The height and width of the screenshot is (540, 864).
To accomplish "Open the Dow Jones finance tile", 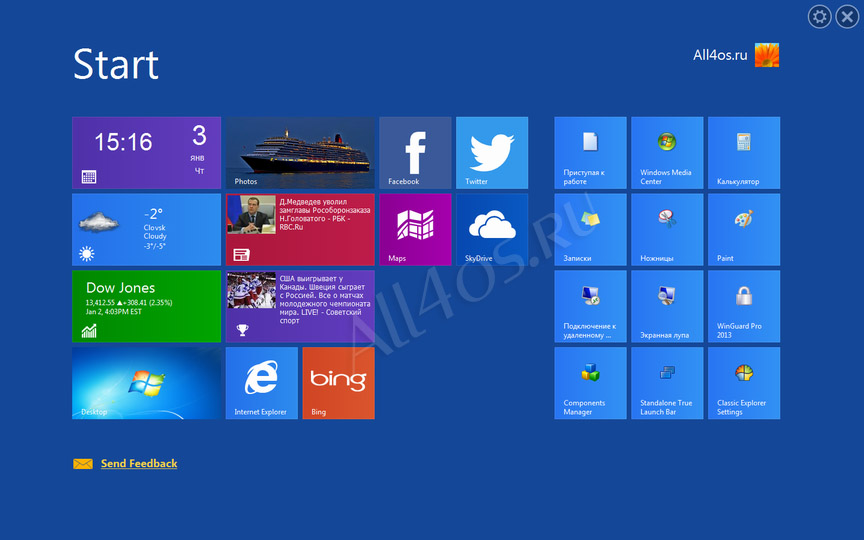I will coord(147,306).
